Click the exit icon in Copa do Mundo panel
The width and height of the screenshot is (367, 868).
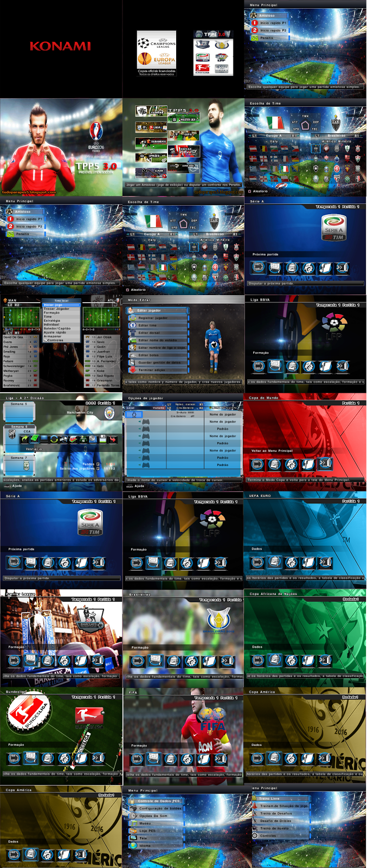(325, 464)
